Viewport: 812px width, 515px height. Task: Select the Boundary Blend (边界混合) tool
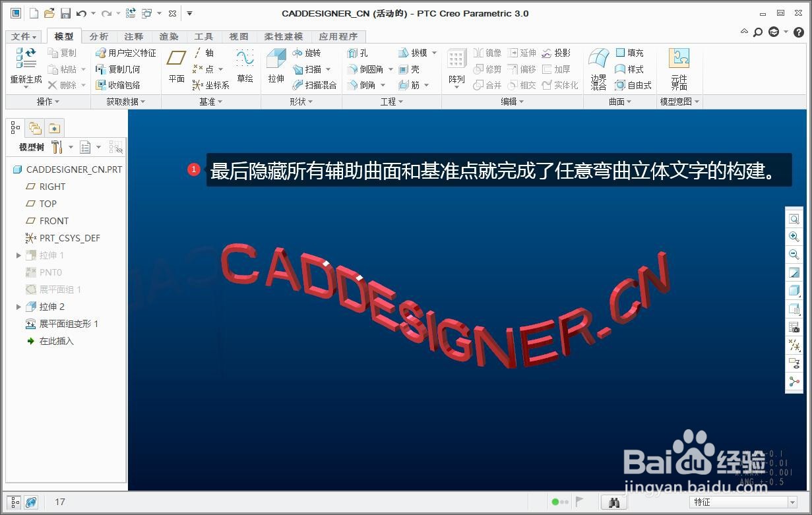tap(598, 69)
